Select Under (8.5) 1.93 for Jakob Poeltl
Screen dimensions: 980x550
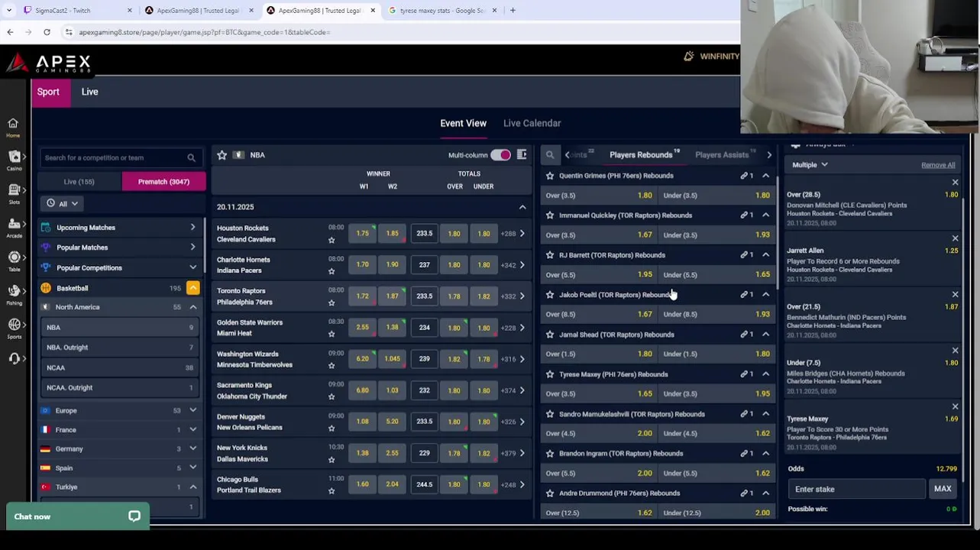pos(716,315)
